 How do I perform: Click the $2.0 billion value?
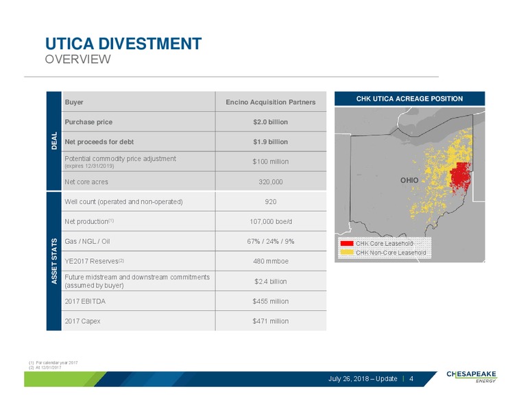pyautogui.click(x=270, y=122)
